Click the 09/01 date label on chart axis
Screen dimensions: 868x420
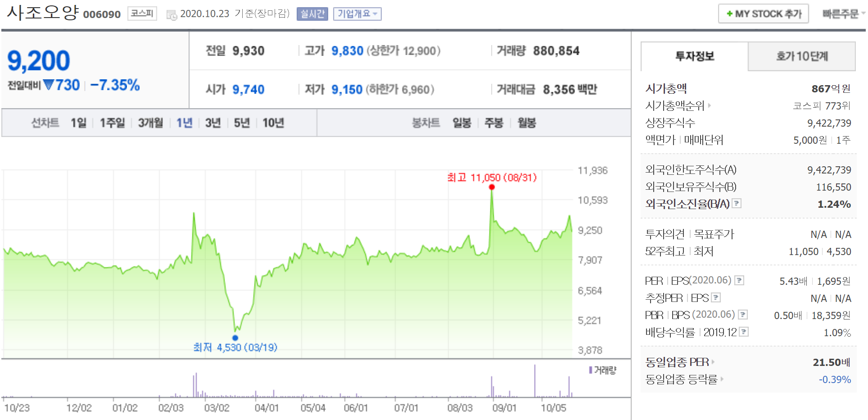(x=504, y=408)
